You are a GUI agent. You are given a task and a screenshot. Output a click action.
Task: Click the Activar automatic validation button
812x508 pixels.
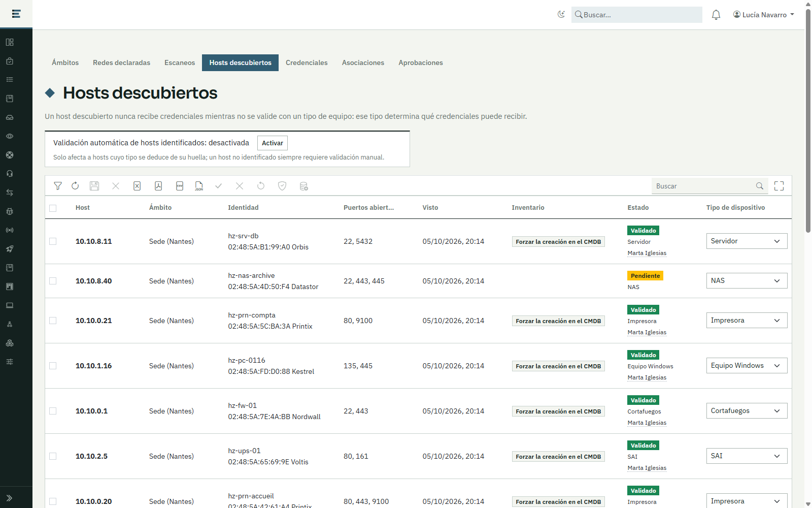(273, 143)
